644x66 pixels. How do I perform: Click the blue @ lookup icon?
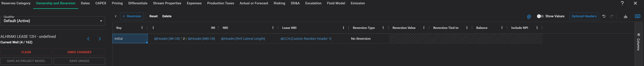coord(529,16)
